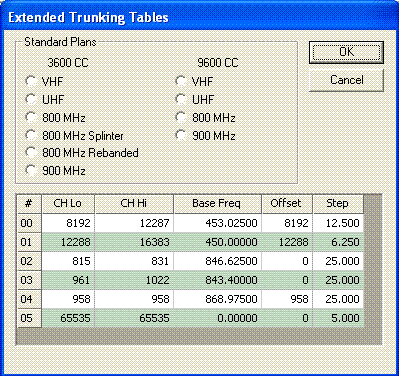Select row header 02
Image resolution: width=399 pixels, height=376 pixels.
click(x=29, y=261)
